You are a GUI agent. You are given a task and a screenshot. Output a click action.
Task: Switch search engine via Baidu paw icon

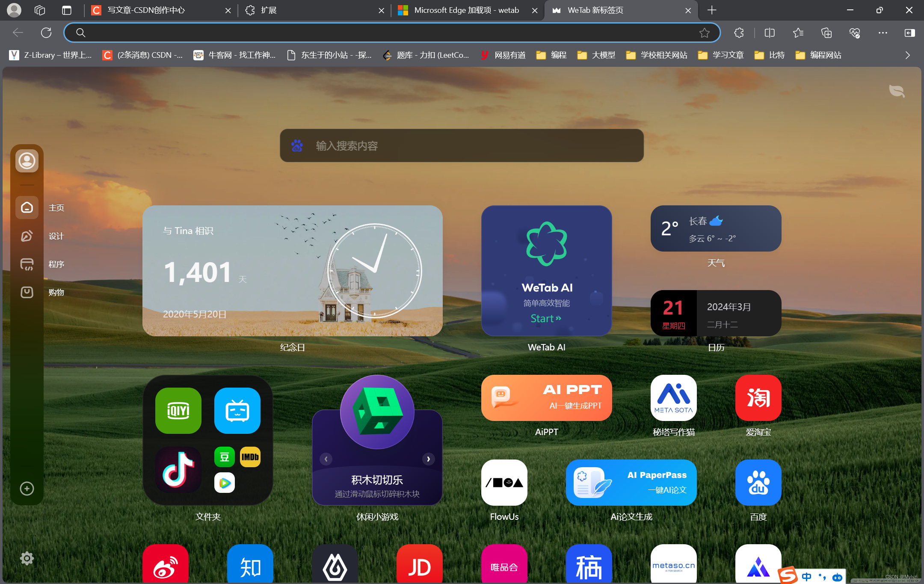pos(297,146)
